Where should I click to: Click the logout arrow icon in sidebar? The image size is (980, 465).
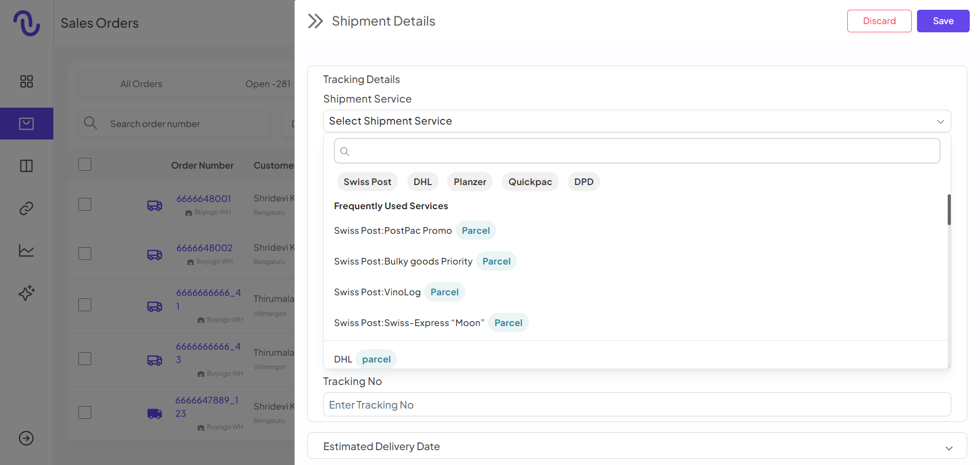(x=26, y=438)
